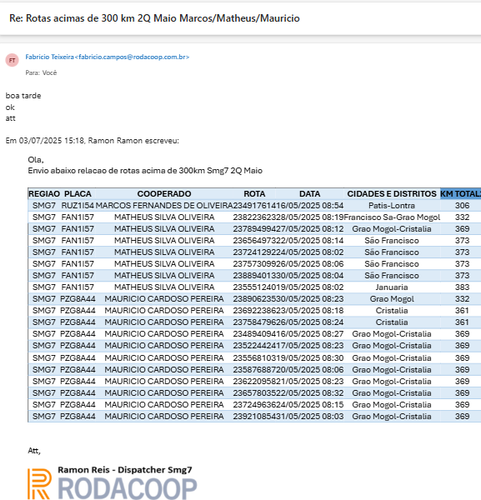Click the date 20/05/2025 08:06
The height and width of the screenshot is (500, 481).
(310, 369)
